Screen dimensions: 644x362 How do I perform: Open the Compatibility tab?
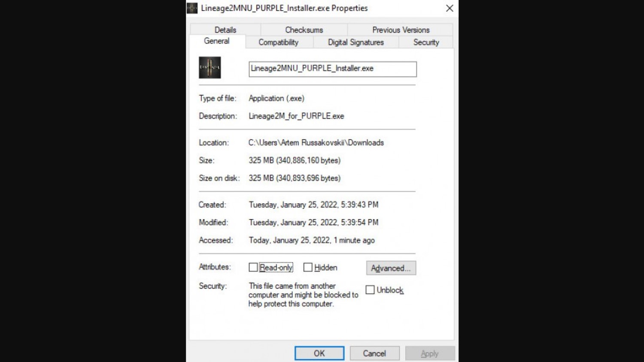tap(279, 42)
